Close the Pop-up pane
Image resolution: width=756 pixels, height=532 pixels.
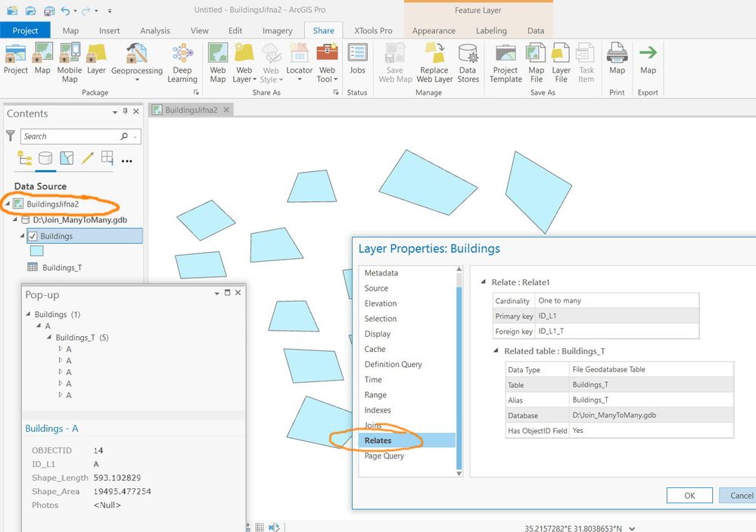(x=238, y=293)
